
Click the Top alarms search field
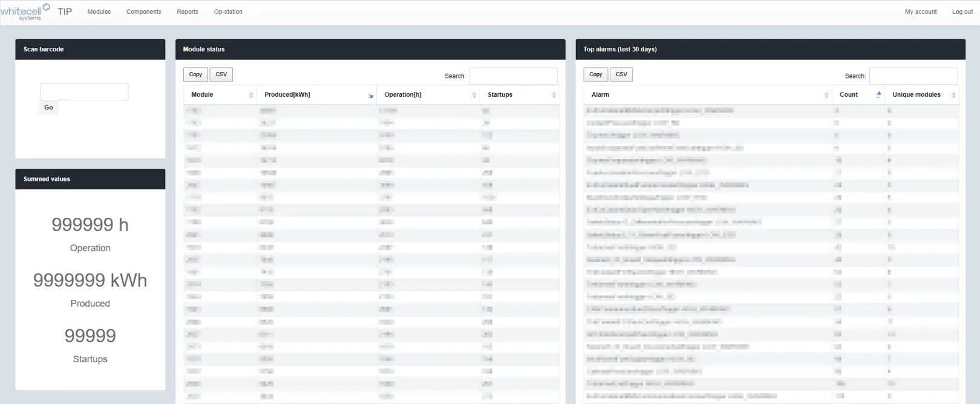point(913,76)
